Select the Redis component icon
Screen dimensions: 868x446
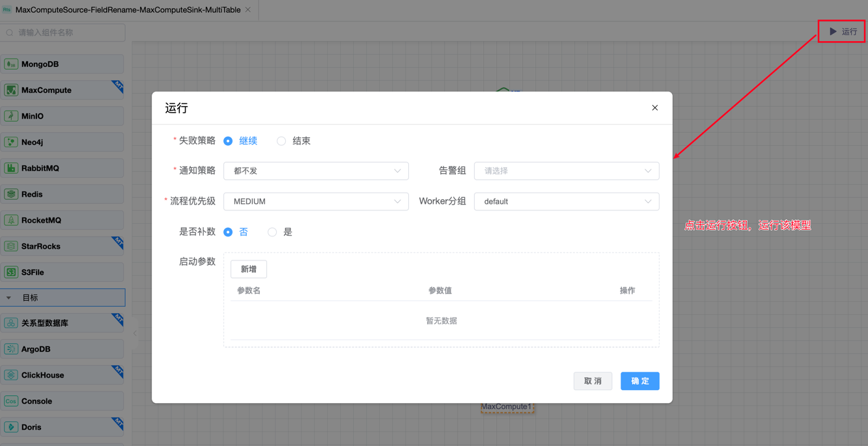(x=11, y=194)
